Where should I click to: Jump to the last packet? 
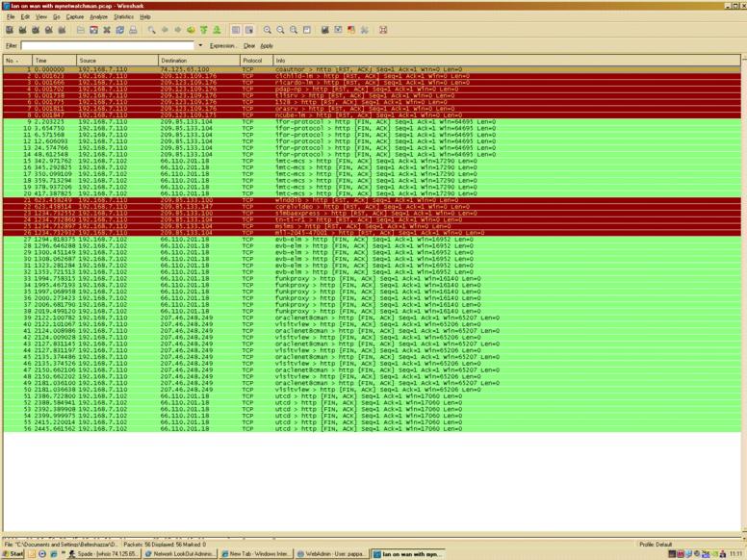[217, 30]
